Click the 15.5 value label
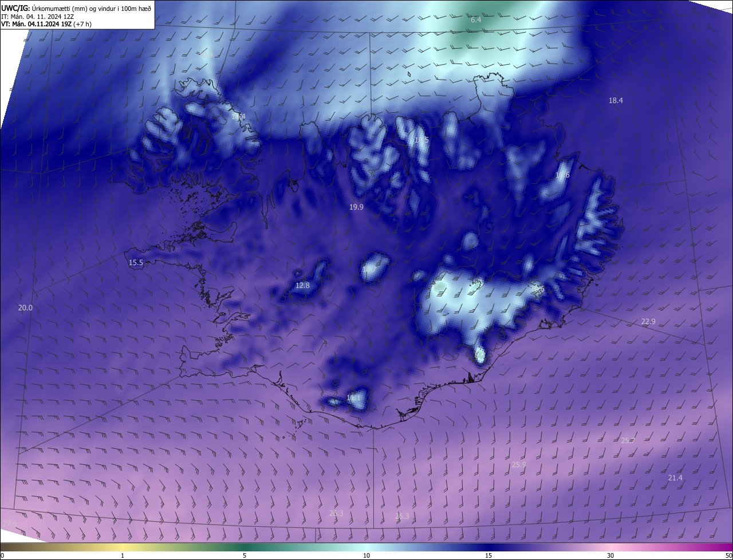This screenshot has height=560, width=733. (136, 263)
